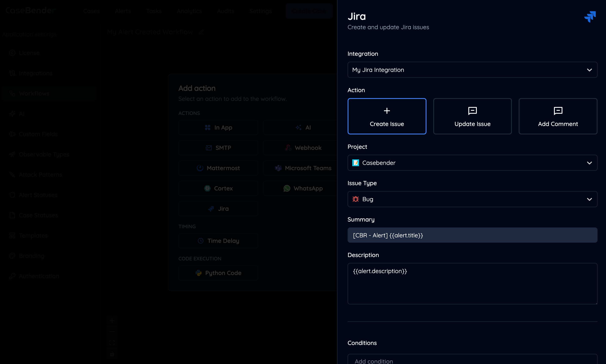Expand the Casebender project dropdown

tap(472, 163)
